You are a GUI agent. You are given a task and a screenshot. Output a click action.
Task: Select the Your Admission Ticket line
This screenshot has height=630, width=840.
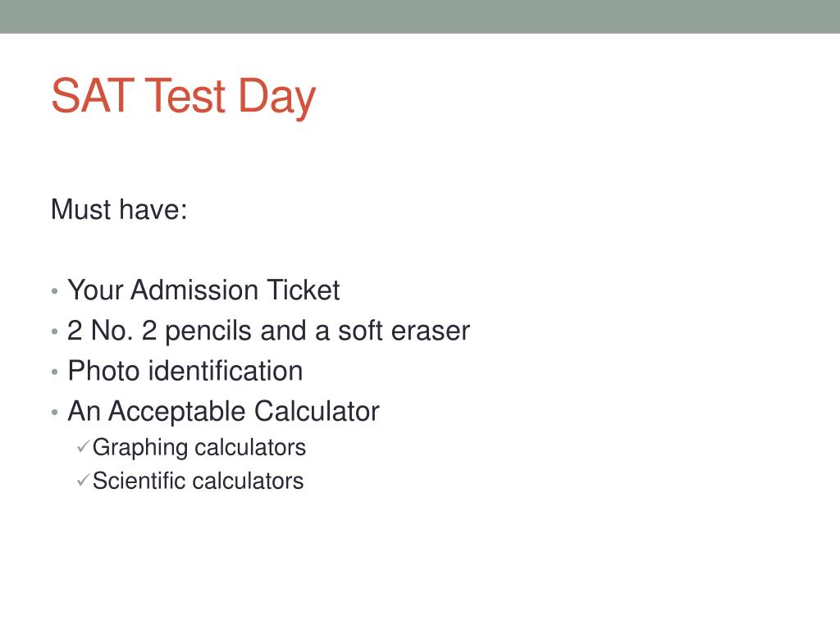(x=203, y=290)
